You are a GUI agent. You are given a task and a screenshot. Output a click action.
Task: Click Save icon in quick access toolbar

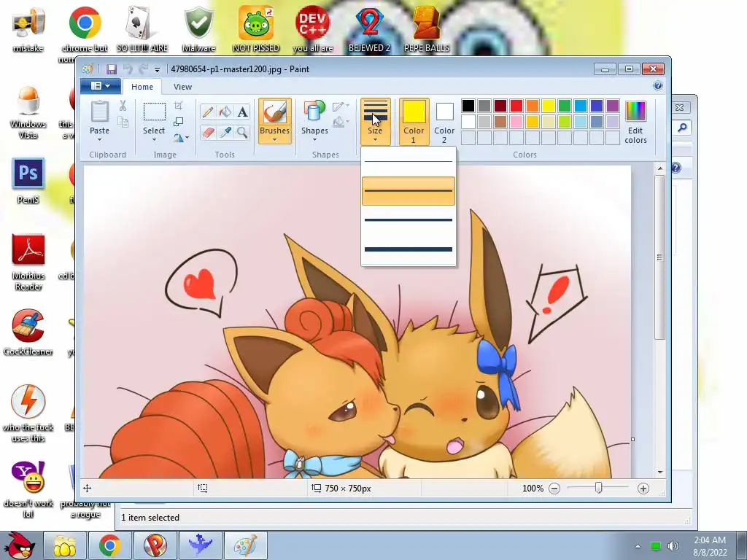point(112,69)
